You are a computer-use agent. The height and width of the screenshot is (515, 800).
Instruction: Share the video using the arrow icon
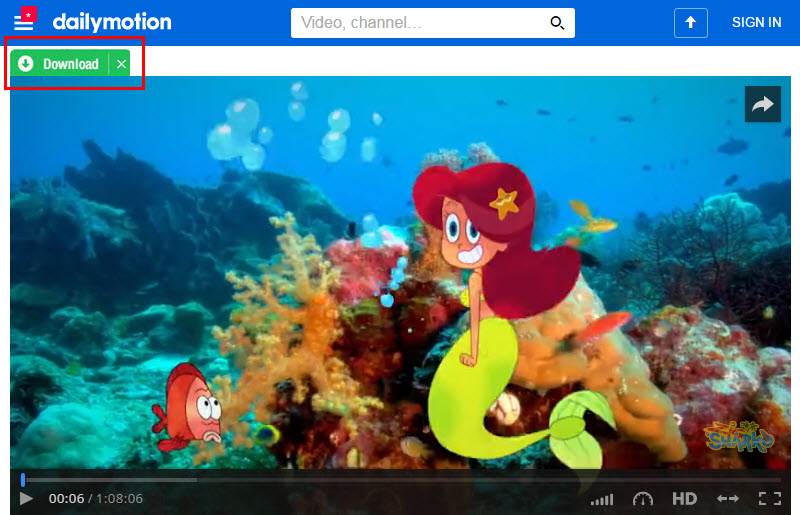coord(762,105)
